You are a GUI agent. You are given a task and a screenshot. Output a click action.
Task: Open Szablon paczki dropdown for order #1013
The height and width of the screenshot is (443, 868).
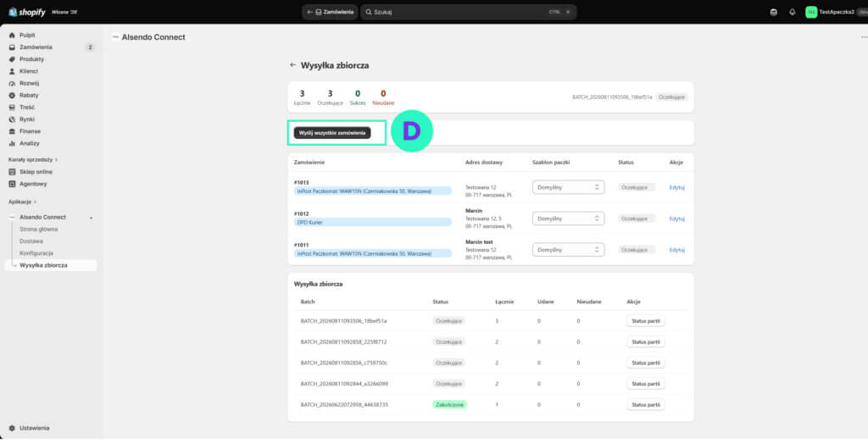click(568, 187)
